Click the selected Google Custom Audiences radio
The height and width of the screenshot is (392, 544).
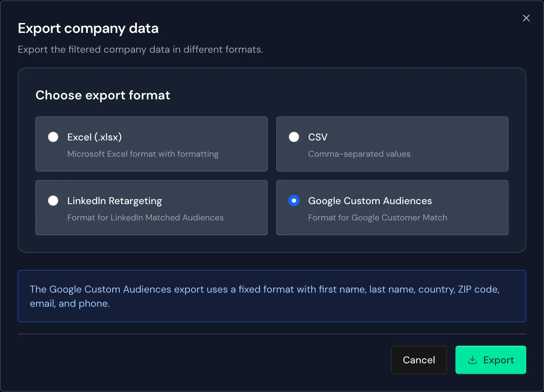point(294,201)
